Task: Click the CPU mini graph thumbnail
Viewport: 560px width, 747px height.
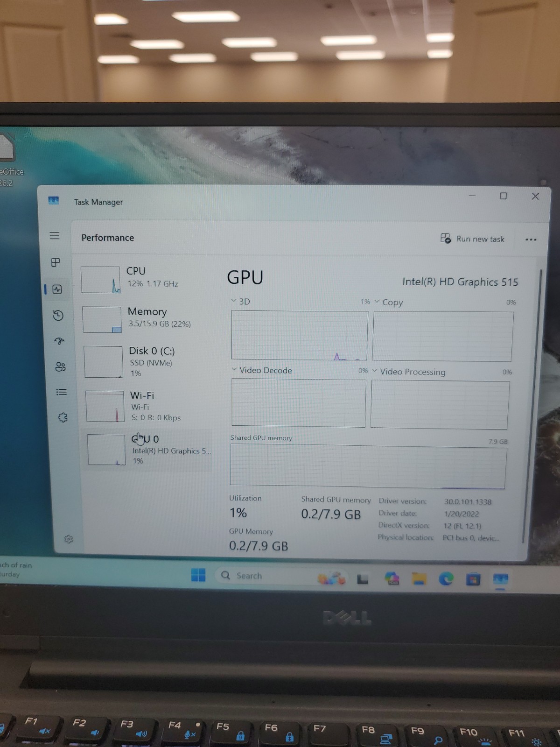Action: pos(100,280)
